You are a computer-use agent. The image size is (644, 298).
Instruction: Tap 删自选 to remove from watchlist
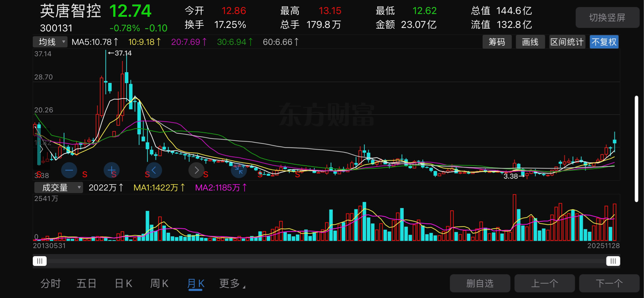tap(480, 283)
